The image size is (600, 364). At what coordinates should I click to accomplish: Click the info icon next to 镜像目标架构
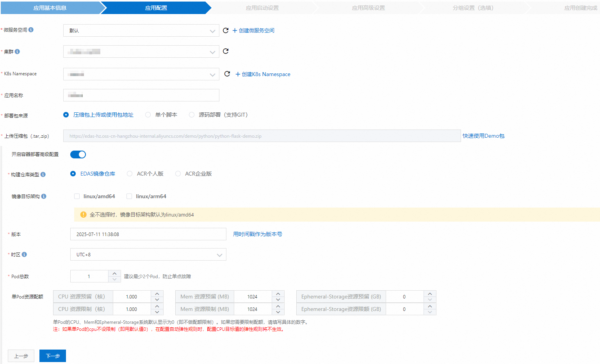tap(44, 196)
